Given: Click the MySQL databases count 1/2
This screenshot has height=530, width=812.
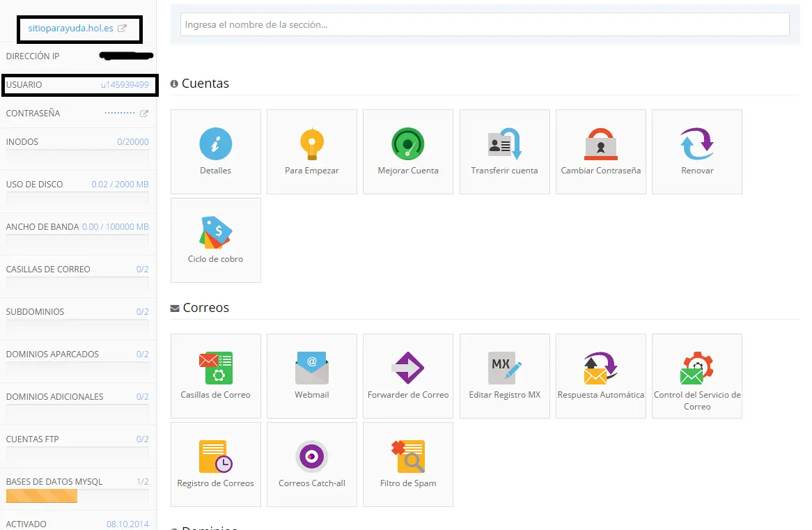Looking at the screenshot, I should [143, 481].
